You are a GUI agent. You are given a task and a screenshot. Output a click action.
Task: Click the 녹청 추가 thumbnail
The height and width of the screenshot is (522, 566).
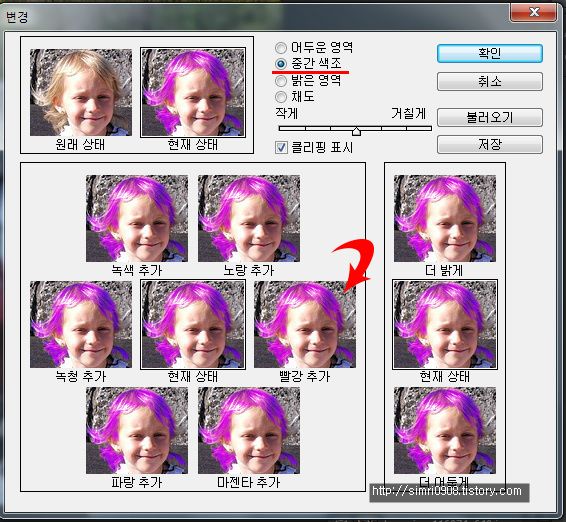(81, 325)
